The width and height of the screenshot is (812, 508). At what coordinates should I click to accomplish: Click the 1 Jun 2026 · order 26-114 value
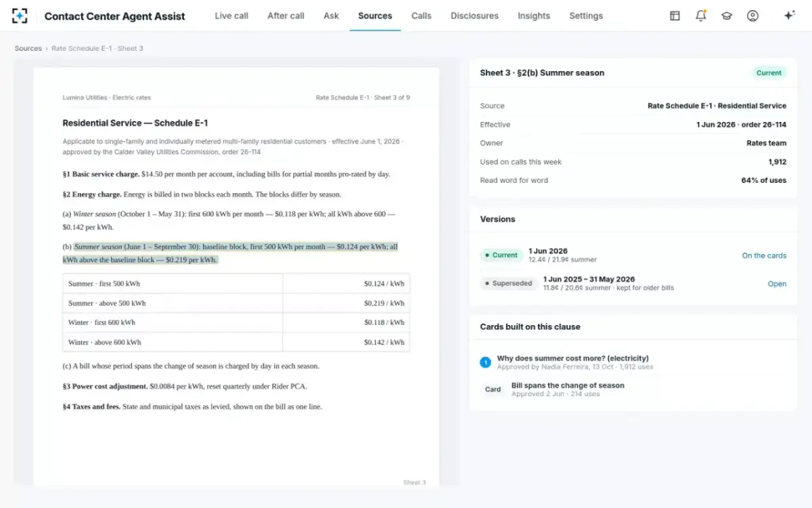pos(742,125)
